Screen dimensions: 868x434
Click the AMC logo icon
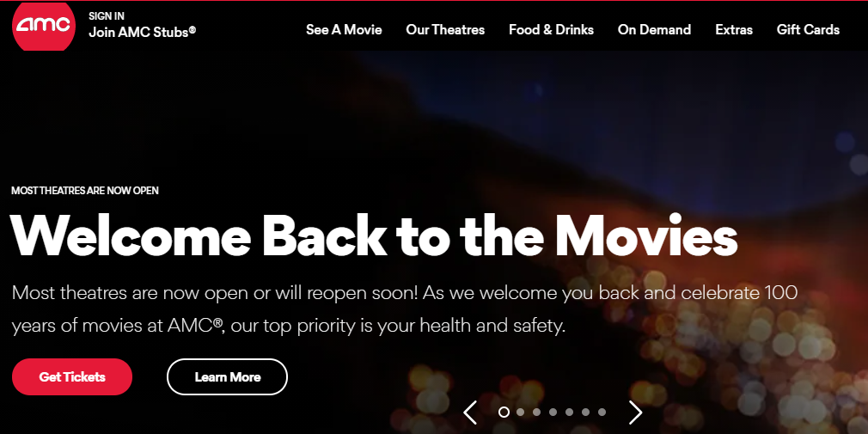coord(44,26)
